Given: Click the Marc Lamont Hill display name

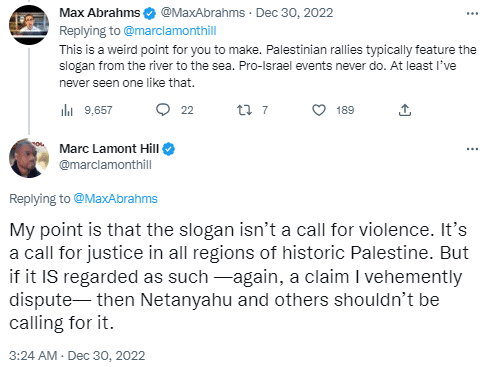Looking at the screenshot, I should point(109,149).
